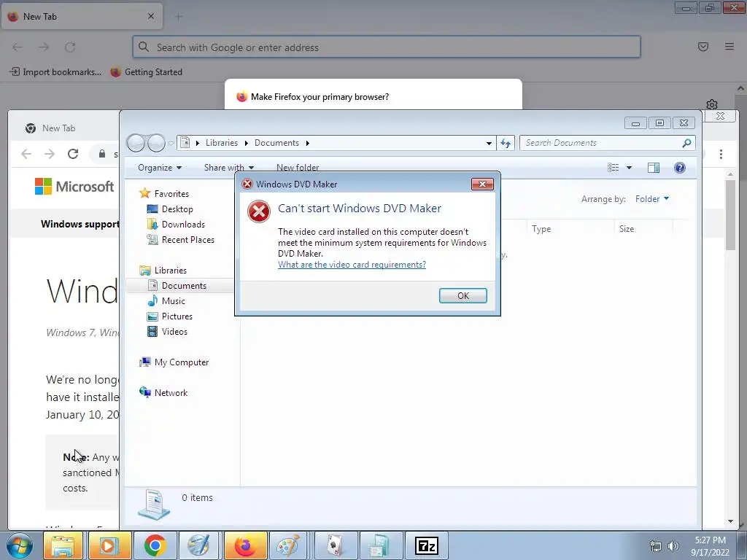
Task: Open the Arrange by Folder dropdown
Action: [651, 199]
